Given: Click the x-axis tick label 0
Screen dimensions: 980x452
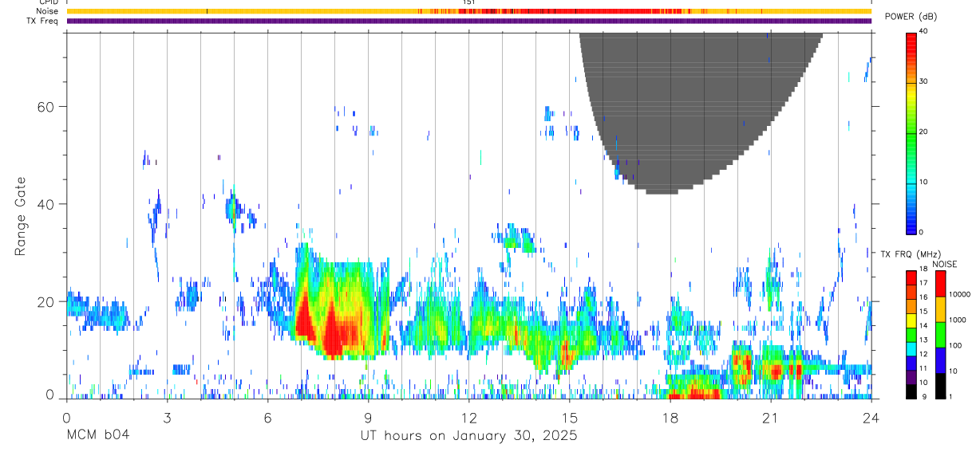Looking at the screenshot, I should (66, 417).
